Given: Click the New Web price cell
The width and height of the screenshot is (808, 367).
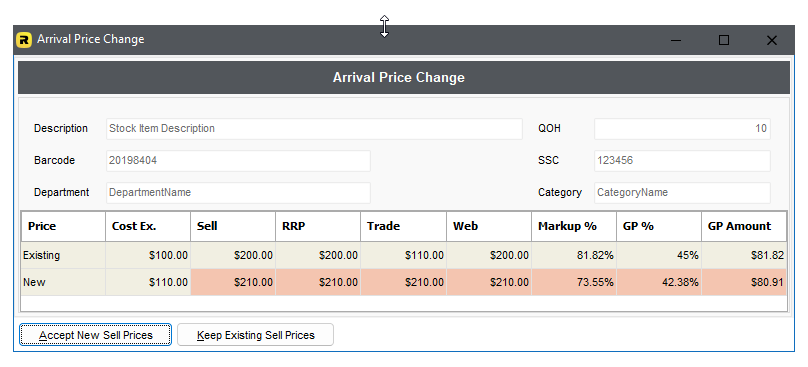Looking at the screenshot, I should click(x=489, y=282).
